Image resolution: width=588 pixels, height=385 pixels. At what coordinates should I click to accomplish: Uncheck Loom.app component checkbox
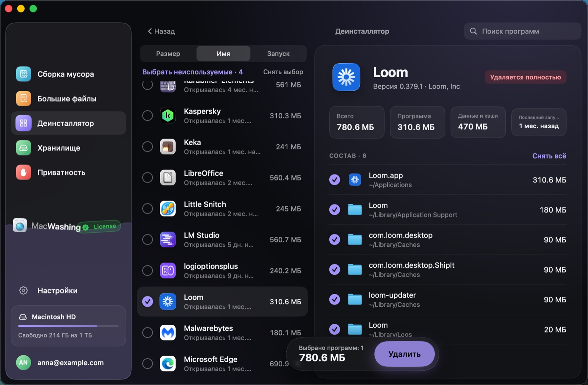tap(334, 180)
